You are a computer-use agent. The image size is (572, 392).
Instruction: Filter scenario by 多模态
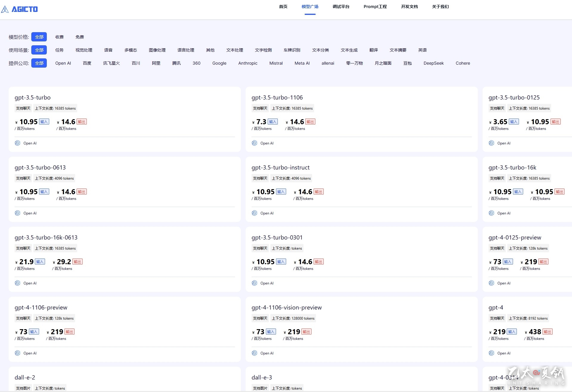[x=131, y=50]
